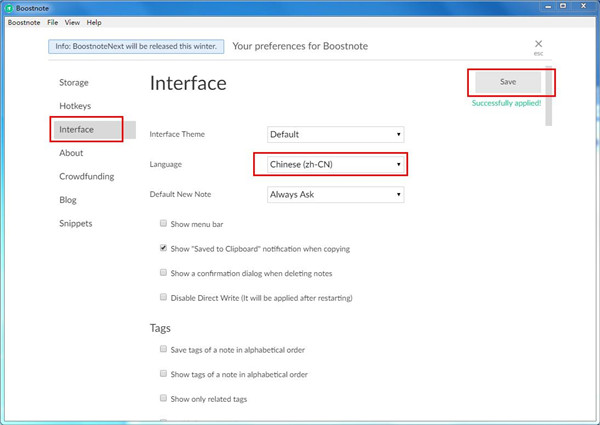
Task: Uncheck Show "Saved to Clipboard" notification option
Action: tap(163, 248)
